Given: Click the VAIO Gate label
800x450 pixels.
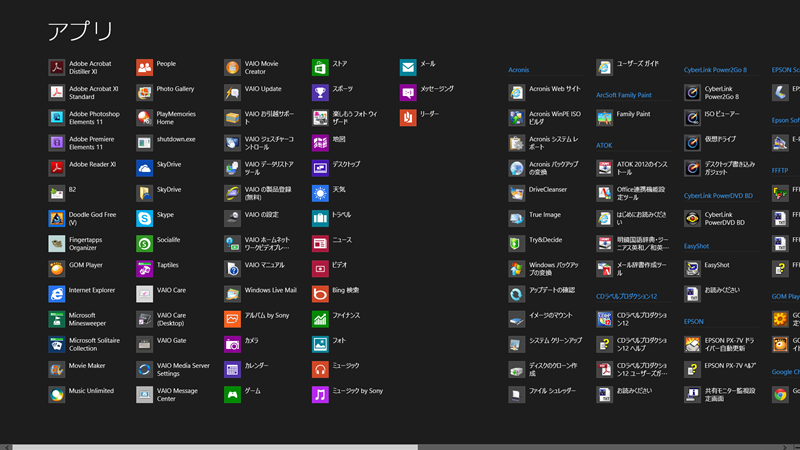Looking at the screenshot, I should point(171,340).
